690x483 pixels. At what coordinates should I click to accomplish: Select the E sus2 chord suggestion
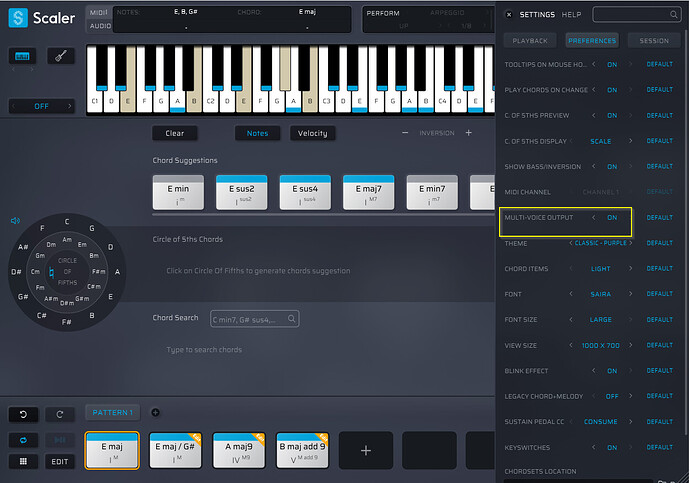(x=242, y=192)
